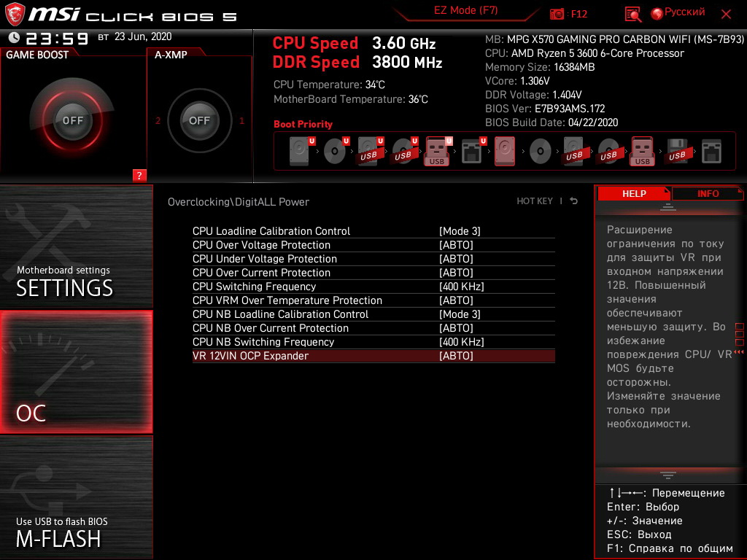Select the legacy CD/DVD boot icon without U badge
Image resolution: width=747 pixels, height=560 pixels.
coord(541,152)
